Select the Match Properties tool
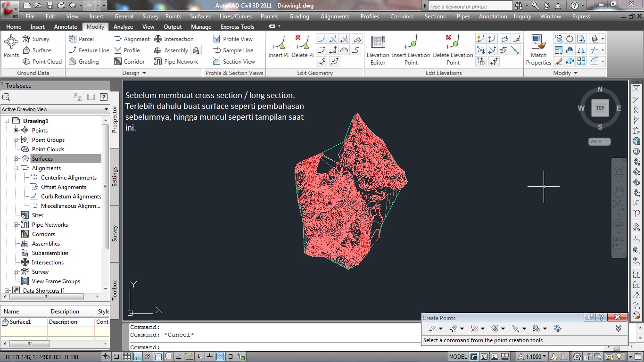The image size is (644, 362). point(538,50)
